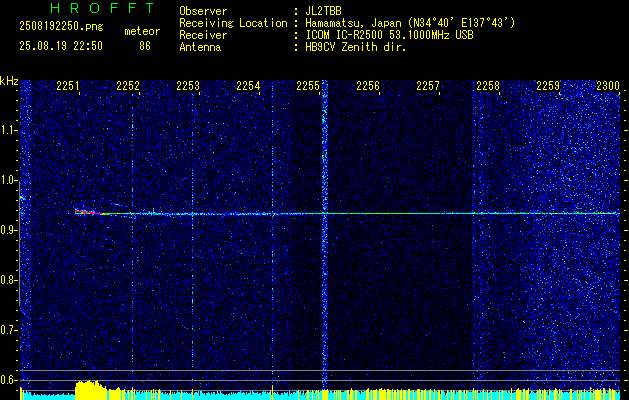Screen dimensions: 629x400
Task: Click the 2252 time marker
Action: click(128, 85)
